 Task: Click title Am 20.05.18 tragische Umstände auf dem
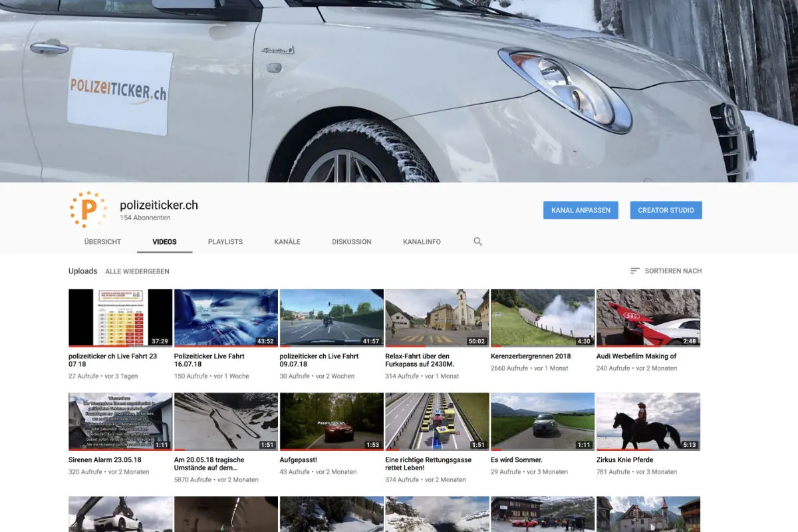coord(209,464)
